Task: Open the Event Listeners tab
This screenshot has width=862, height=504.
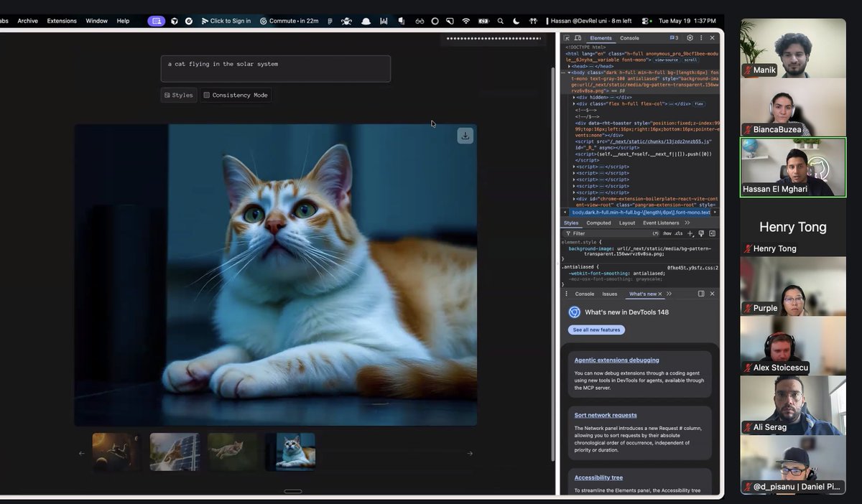Action: pyautogui.click(x=661, y=223)
